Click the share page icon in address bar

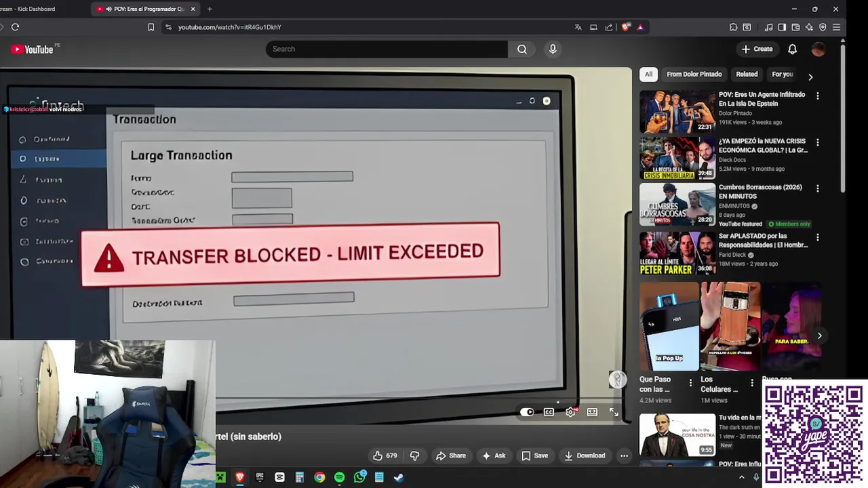click(608, 27)
